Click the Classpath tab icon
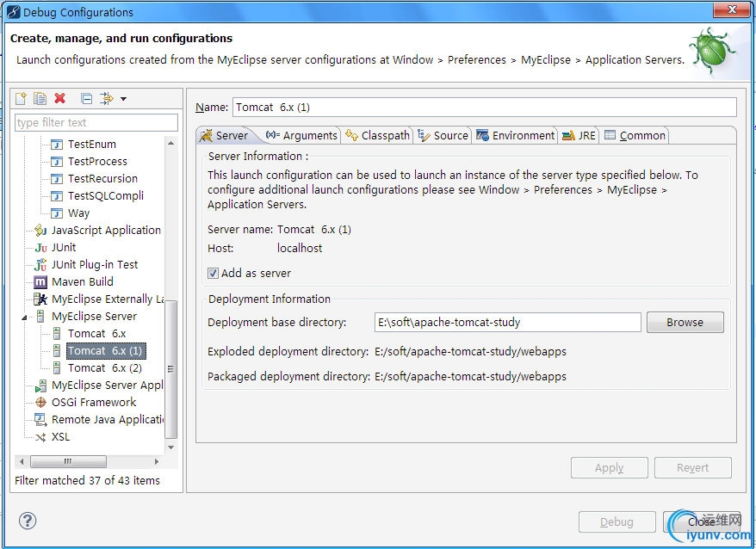756x549 pixels. (x=352, y=135)
